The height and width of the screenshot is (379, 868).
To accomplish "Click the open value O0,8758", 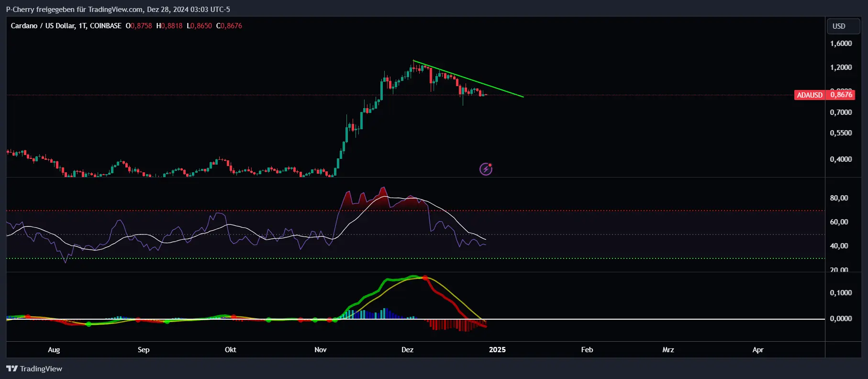I will pyautogui.click(x=139, y=26).
